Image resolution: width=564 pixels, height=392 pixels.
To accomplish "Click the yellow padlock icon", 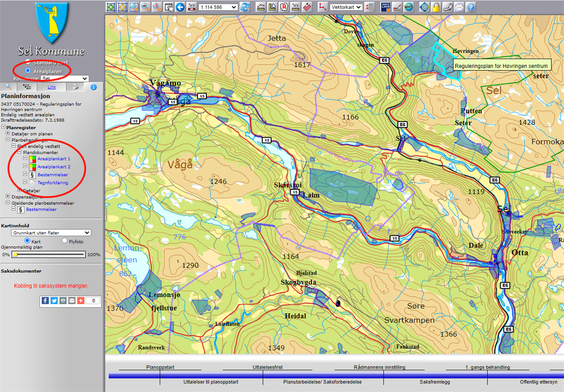I will 436,7.
